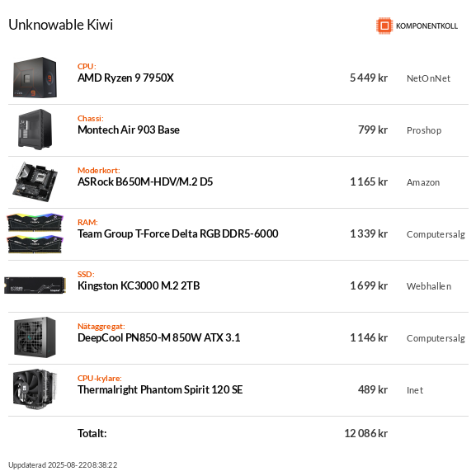Click the DeepCool power supply image
This screenshot has width=476, height=476.
point(35,337)
